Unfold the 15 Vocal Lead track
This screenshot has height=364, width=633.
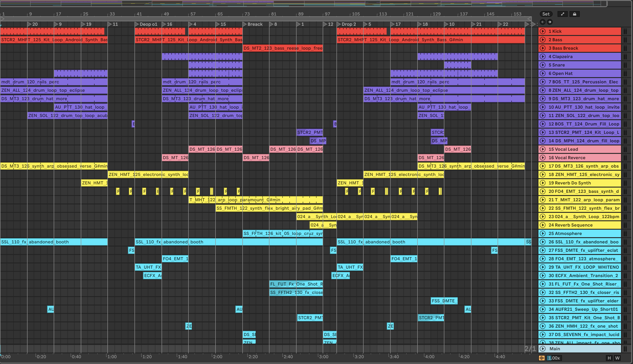543,149
